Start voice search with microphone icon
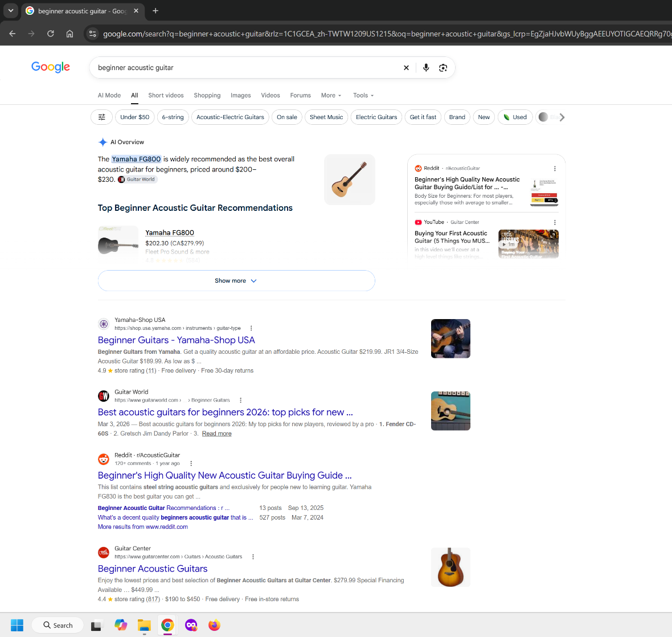 point(426,68)
